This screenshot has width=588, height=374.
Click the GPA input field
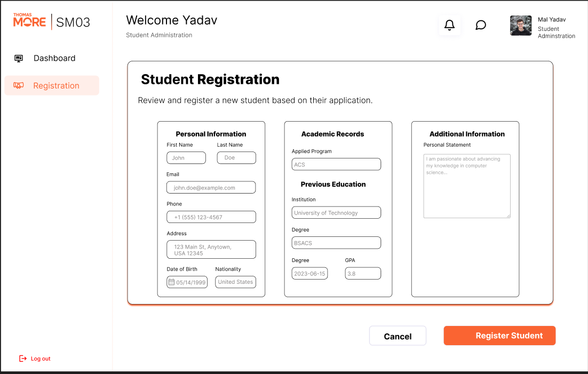coord(363,273)
